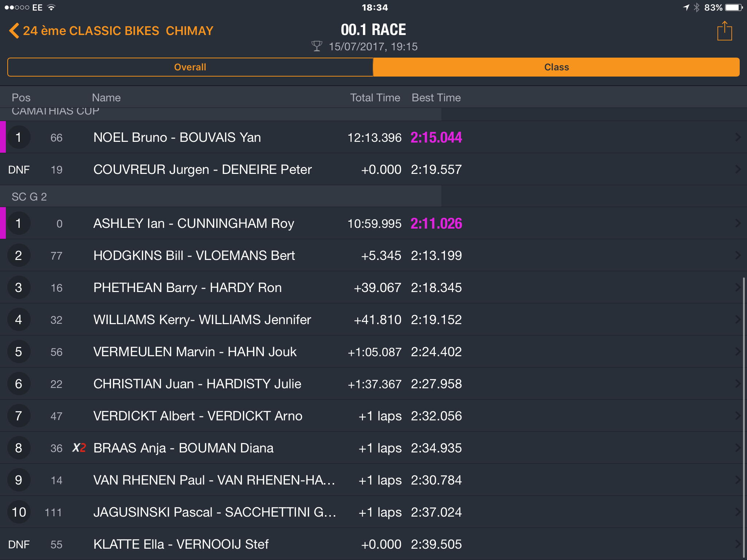This screenshot has height=560, width=747.
Task: Tap the X2 badge on BRAAS Anja row
Action: pos(79,448)
